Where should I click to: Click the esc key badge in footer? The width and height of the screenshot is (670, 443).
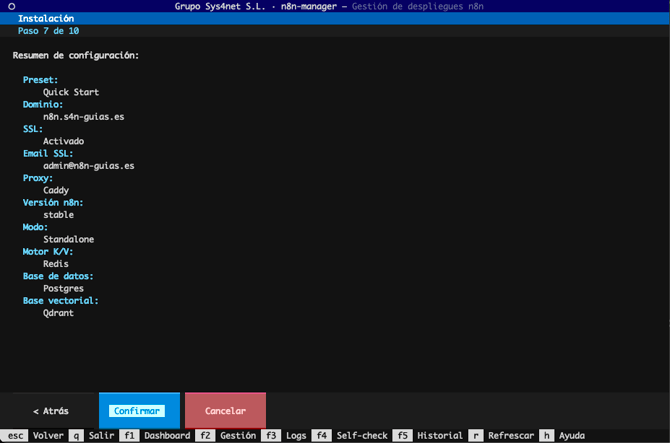coord(16,436)
